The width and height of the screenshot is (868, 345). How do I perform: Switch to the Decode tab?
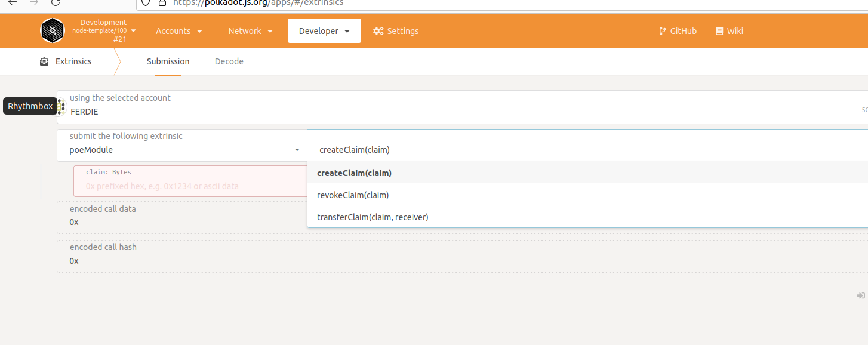coord(229,61)
